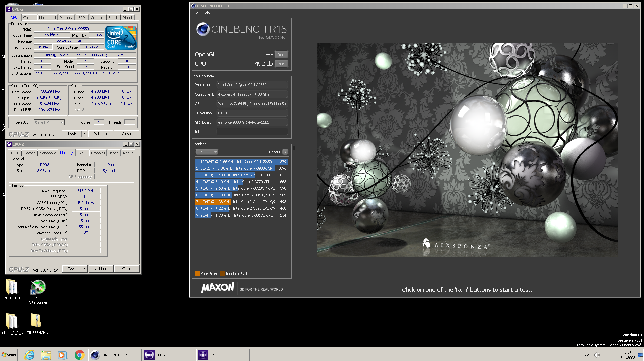Launch the MSI Afterburner desktop shortcut
Screen dimensions: 644x361
click(38, 291)
